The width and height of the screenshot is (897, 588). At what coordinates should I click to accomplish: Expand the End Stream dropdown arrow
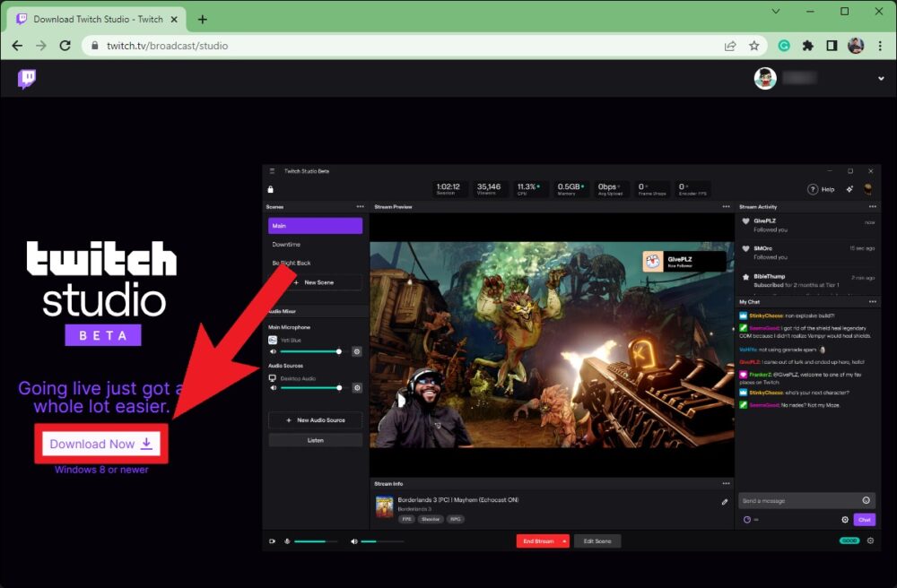tap(564, 541)
